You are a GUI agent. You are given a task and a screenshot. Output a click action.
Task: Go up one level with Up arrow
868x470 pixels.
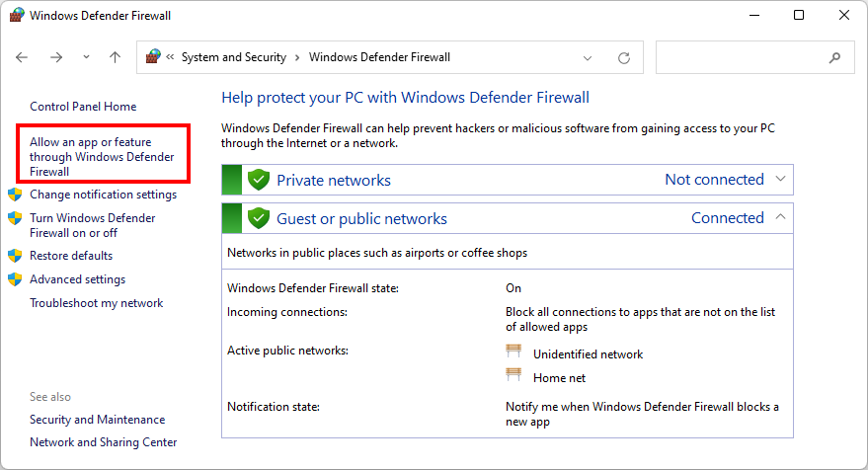point(115,57)
